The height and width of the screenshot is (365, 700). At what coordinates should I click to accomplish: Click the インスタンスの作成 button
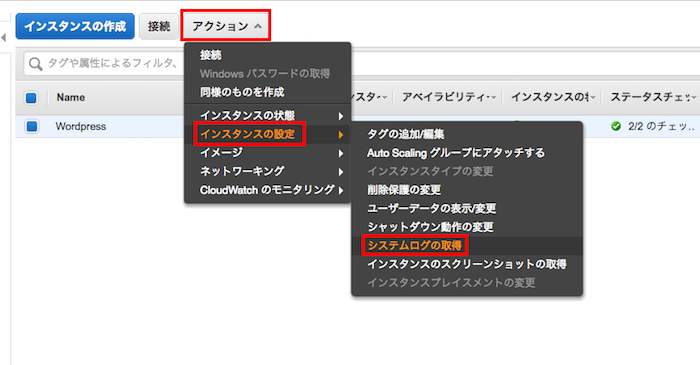(75, 26)
